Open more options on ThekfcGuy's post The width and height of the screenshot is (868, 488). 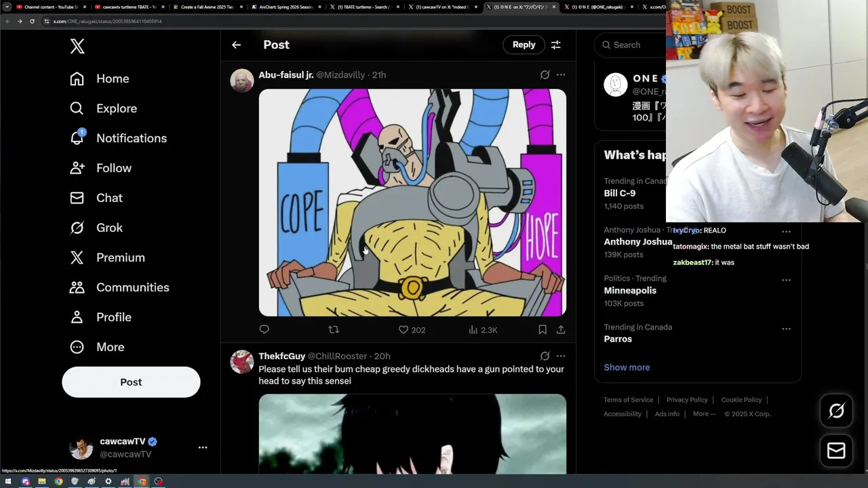(x=561, y=356)
